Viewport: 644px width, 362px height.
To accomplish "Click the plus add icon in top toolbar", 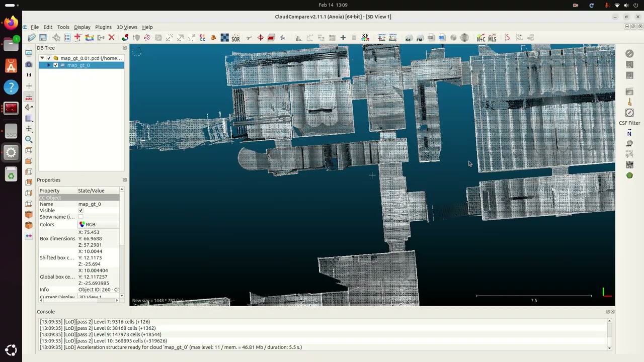I will click(343, 38).
